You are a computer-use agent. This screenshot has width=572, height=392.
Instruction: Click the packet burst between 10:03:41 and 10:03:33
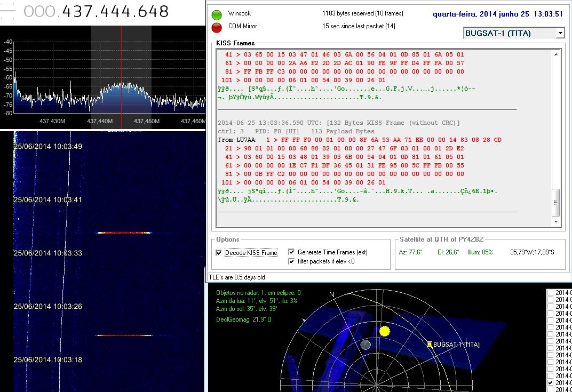click(124, 233)
